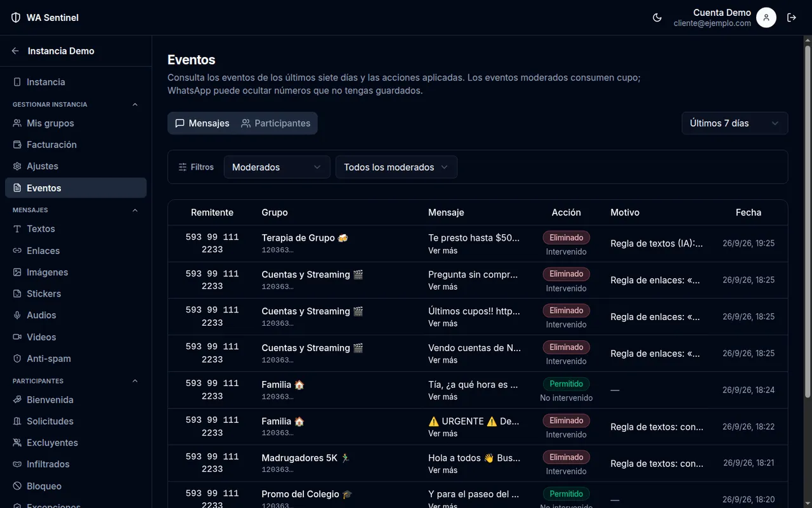Click Ver más on Terapia de Grupo row
The width and height of the screenshot is (812, 508).
tap(443, 251)
